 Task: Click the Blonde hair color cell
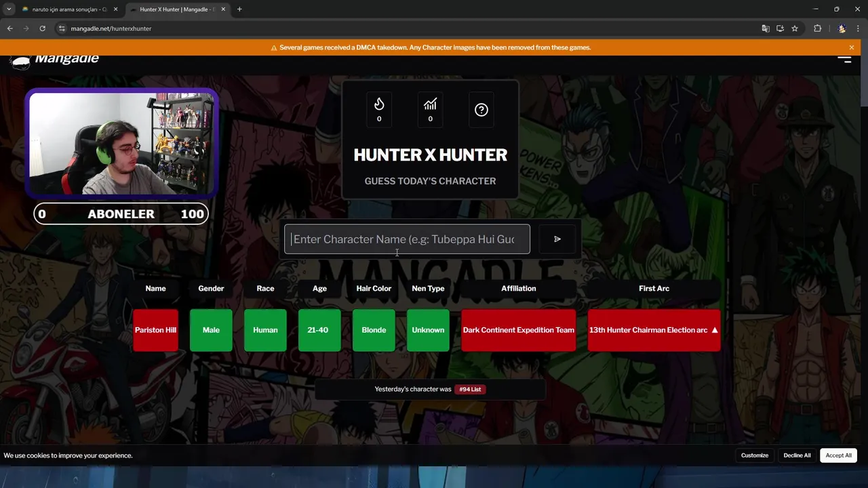[x=374, y=330]
